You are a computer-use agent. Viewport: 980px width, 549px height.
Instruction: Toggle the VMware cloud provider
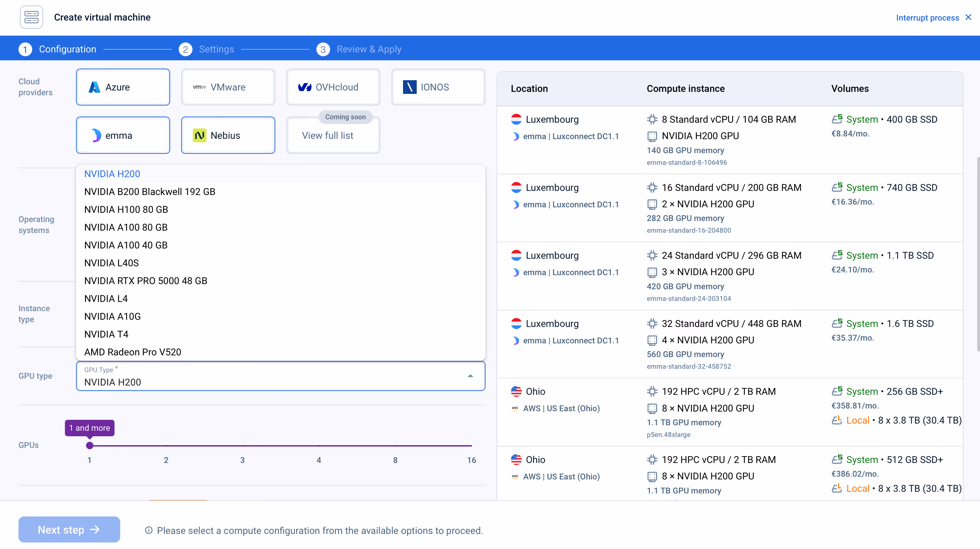coord(228,87)
